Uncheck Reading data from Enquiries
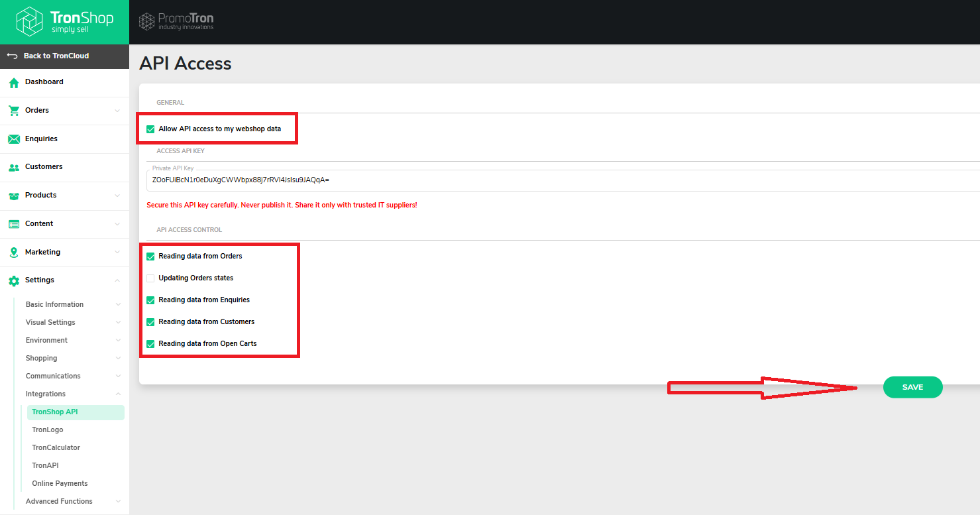The height and width of the screenshot is (515, 980). point(150,300)
